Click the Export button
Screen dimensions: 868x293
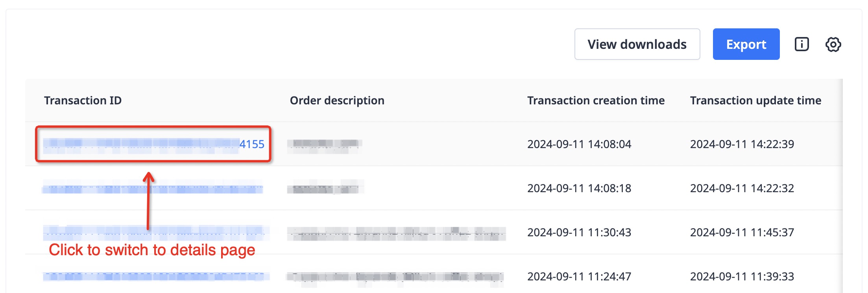pos(746,44)
